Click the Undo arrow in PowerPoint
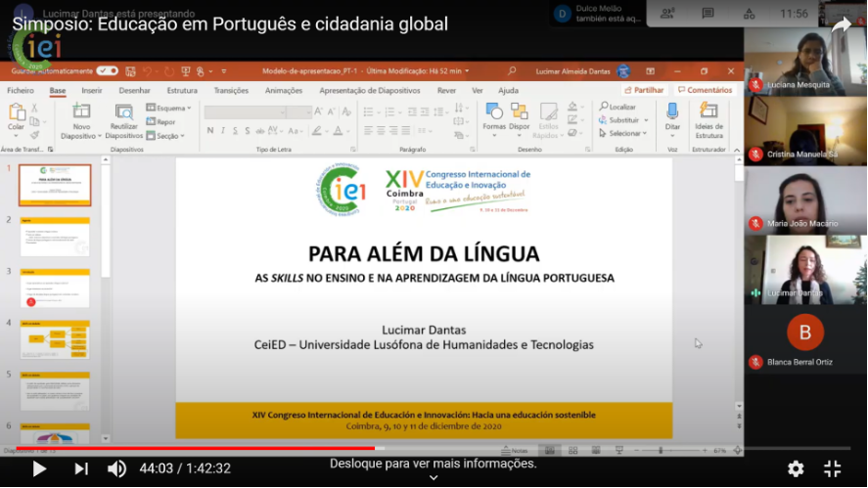The height and width of the screenshot is (488, 868). pyautogui.click(x=147, y=71)
